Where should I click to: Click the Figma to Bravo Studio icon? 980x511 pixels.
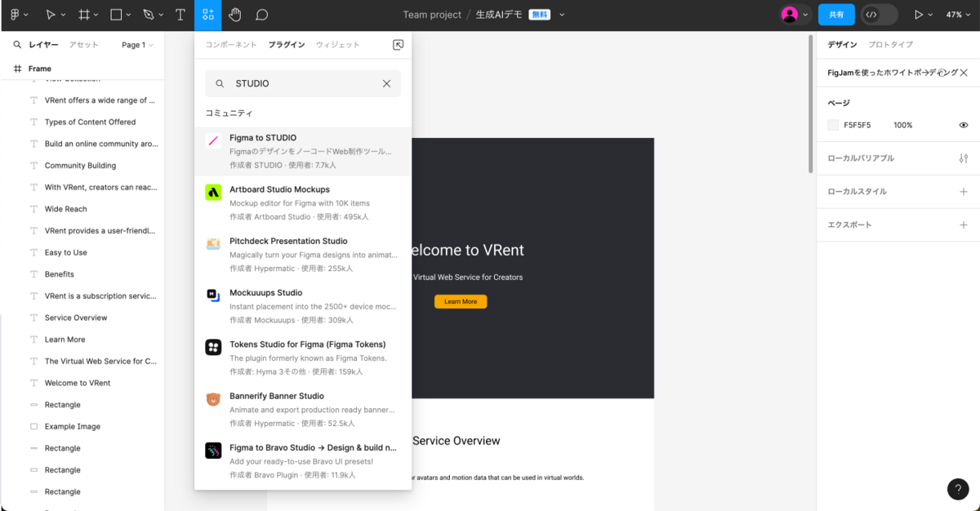point(213,451)
